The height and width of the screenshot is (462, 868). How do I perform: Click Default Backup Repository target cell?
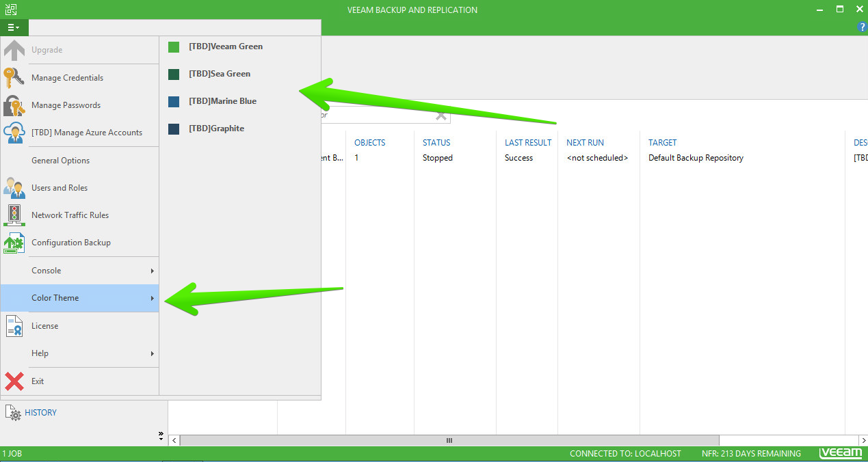[696, 158]
